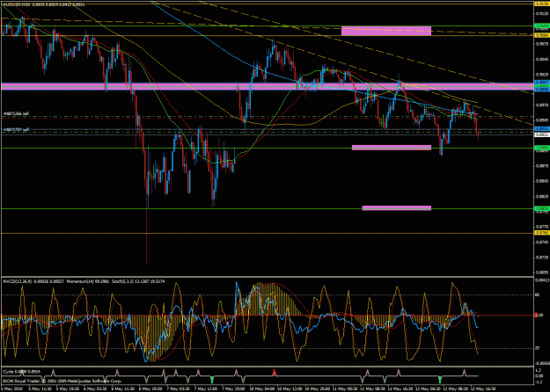Screen dimensions: 550x392
Task: Select the pink rectangle on the 0.8900 line
Action: (x=392, y=148)
